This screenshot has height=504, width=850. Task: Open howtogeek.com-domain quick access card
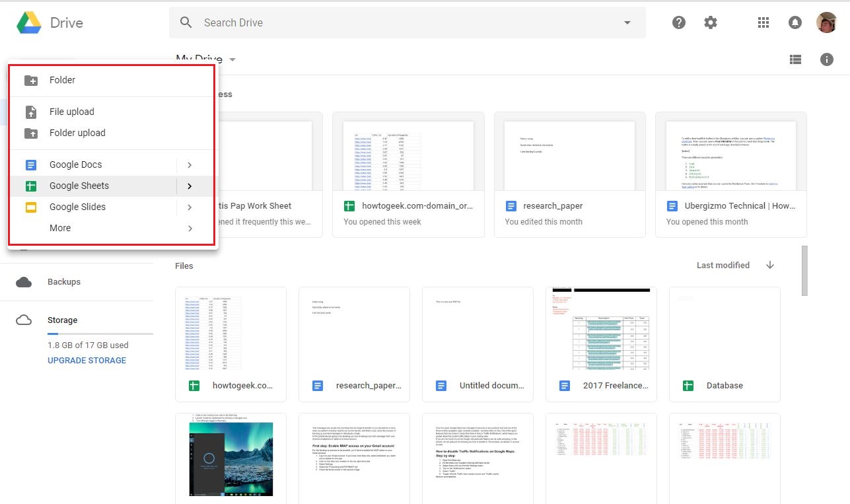coord(408,175)
